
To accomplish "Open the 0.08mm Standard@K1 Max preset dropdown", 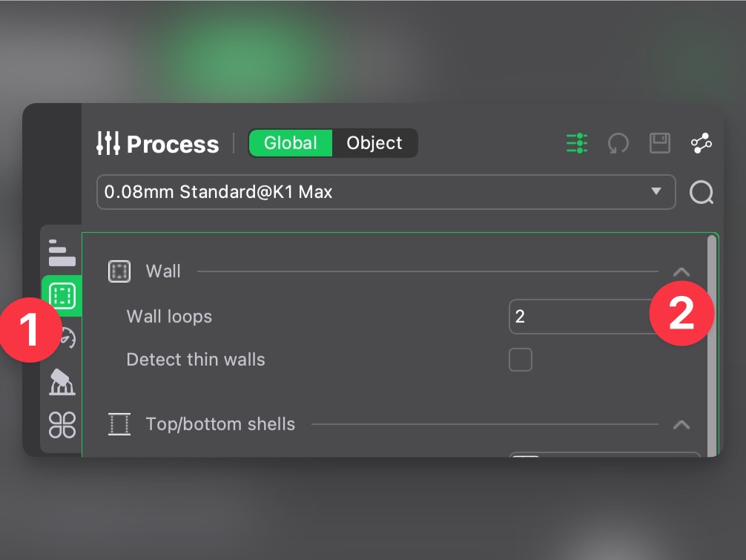I will tap(386, 193).
